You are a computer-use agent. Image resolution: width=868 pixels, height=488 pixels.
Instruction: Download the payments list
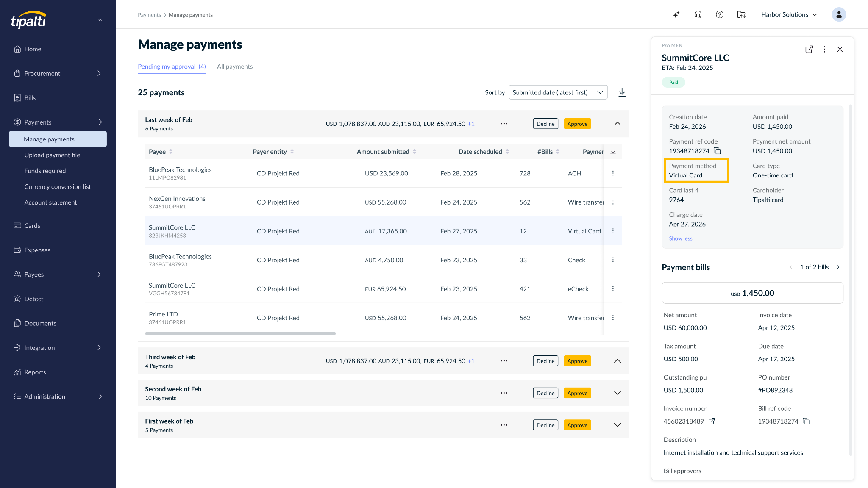(622, 92)
